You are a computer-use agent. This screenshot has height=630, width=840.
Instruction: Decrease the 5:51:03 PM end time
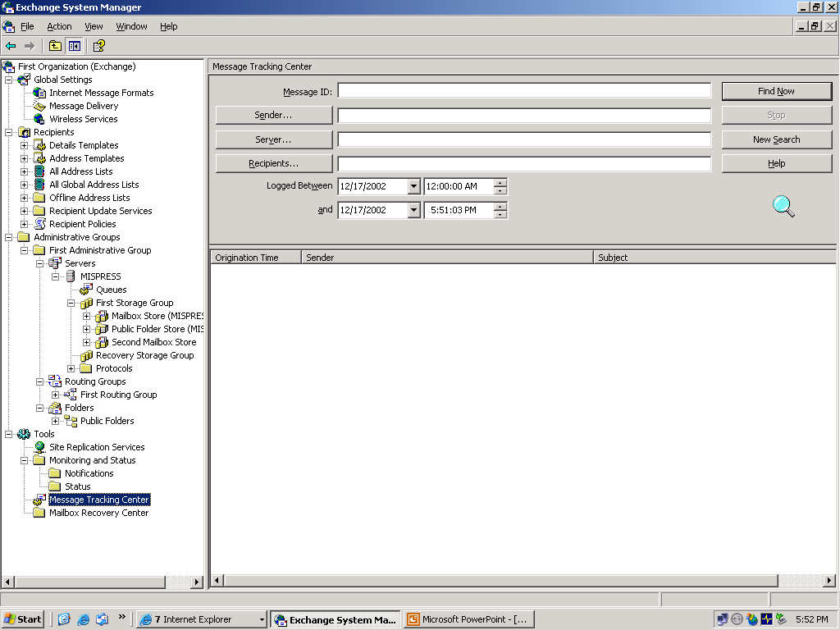point(500,214)
